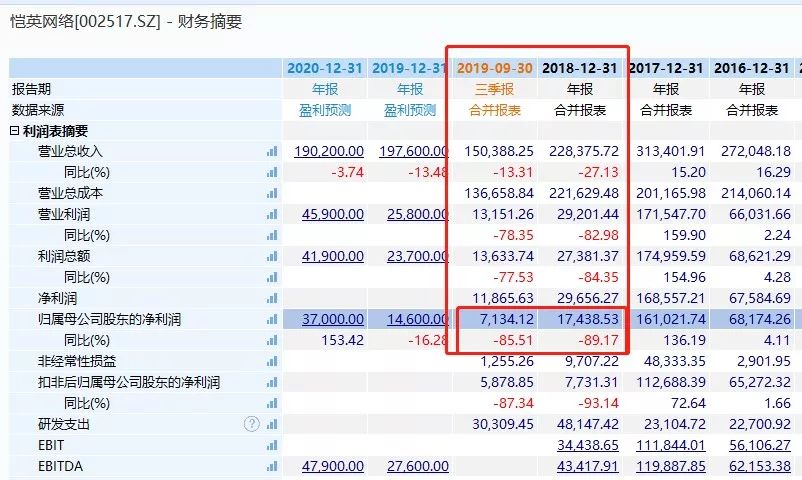Open EBIT 2018 value link 34,438.65
The image size is (802, 480).
(x=588, y=445)
